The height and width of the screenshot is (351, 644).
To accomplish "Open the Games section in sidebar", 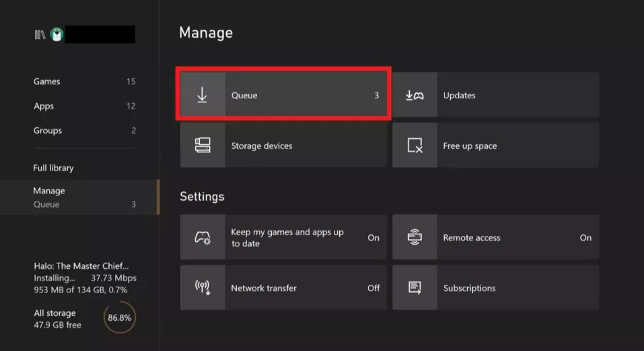I will (84, 82).
